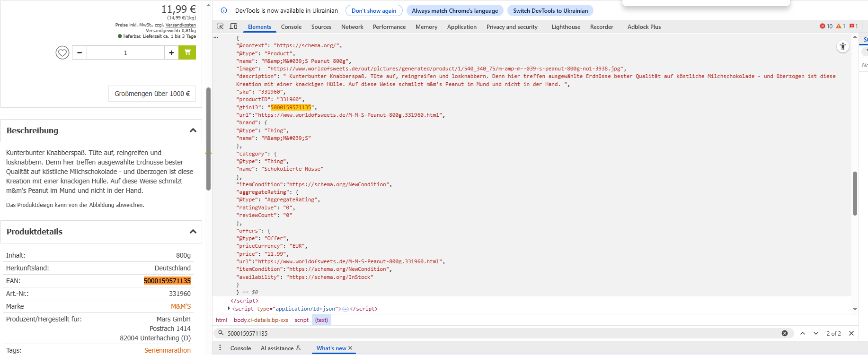Toggle the device toolbar icon
The height and width of the screenshot is (355, 868).
click(233, 26)
